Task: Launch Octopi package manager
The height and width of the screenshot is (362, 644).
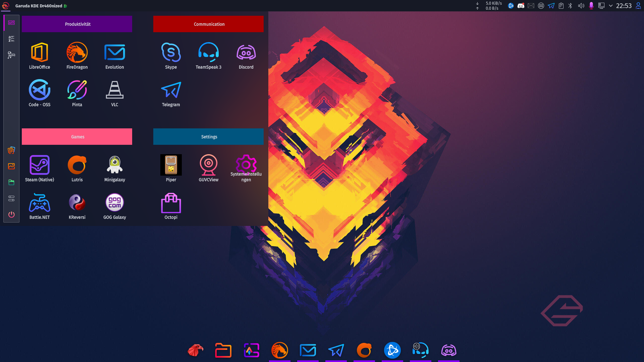Action: [x=171, y=203]
